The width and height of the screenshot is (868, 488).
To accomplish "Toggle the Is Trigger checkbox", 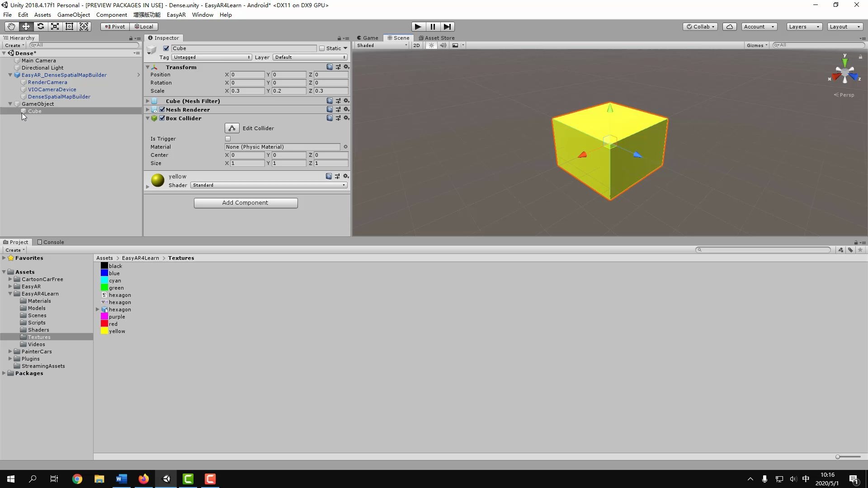I will click(x=228, y=139).
